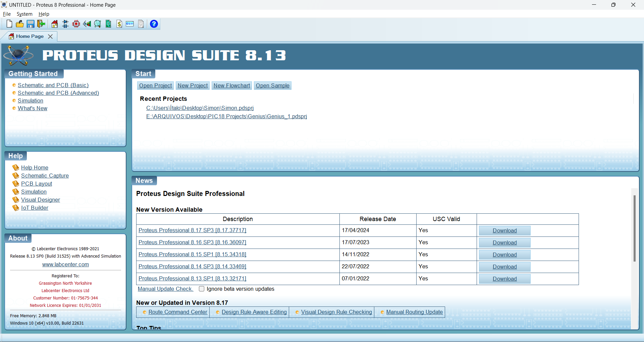This screenshot has height=342, width=644.
Task: Open Simulation link in Help panel
Action: coord(34,192)
